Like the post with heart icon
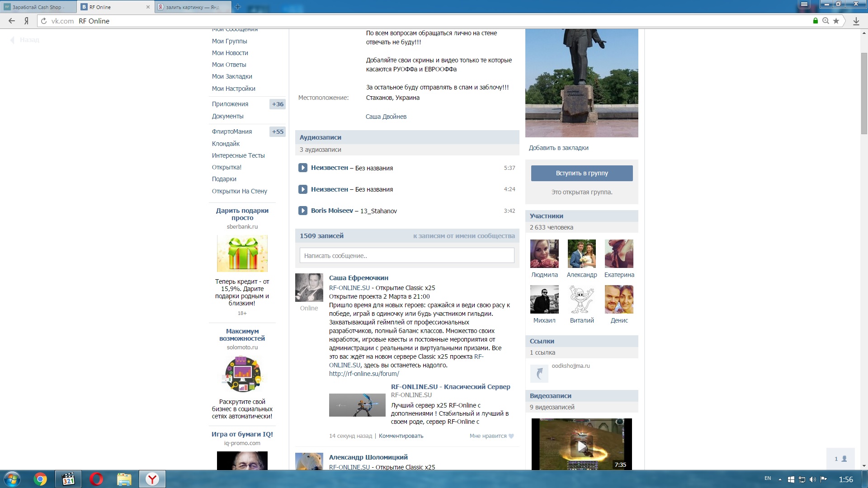 (511, 436)
